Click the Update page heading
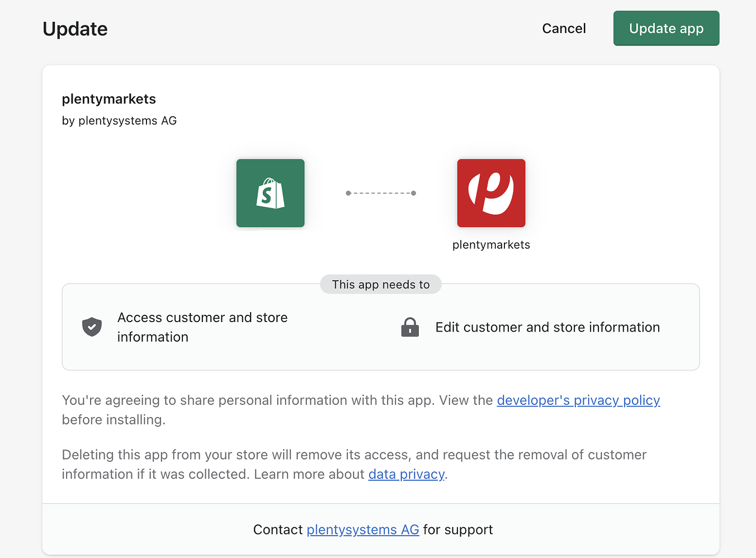The width and height of the screenshot is (756, 558). pyautogui.click(x=75, y=29)
